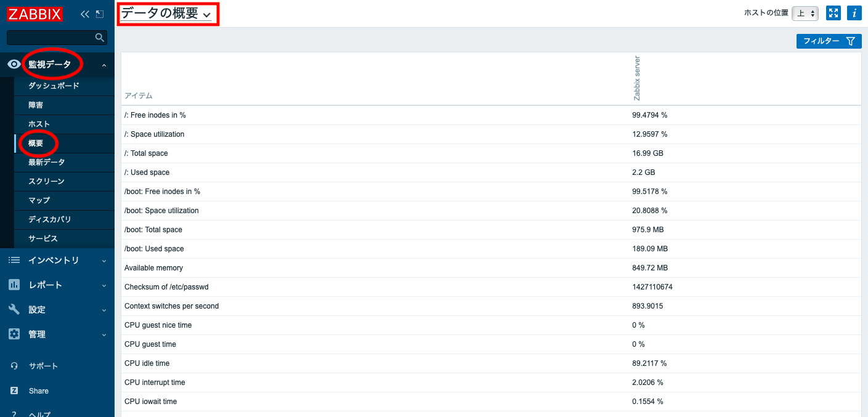Open マップ menu item
Image resolution: width=868 pixels, height=417 pixels.
tap(39, 200)
